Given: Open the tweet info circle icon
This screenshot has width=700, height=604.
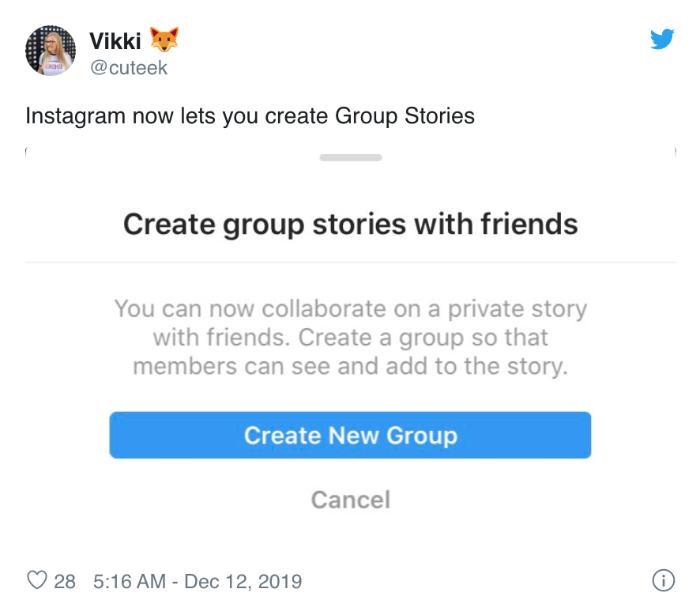Looking at the screenshot, I should 664,580.
